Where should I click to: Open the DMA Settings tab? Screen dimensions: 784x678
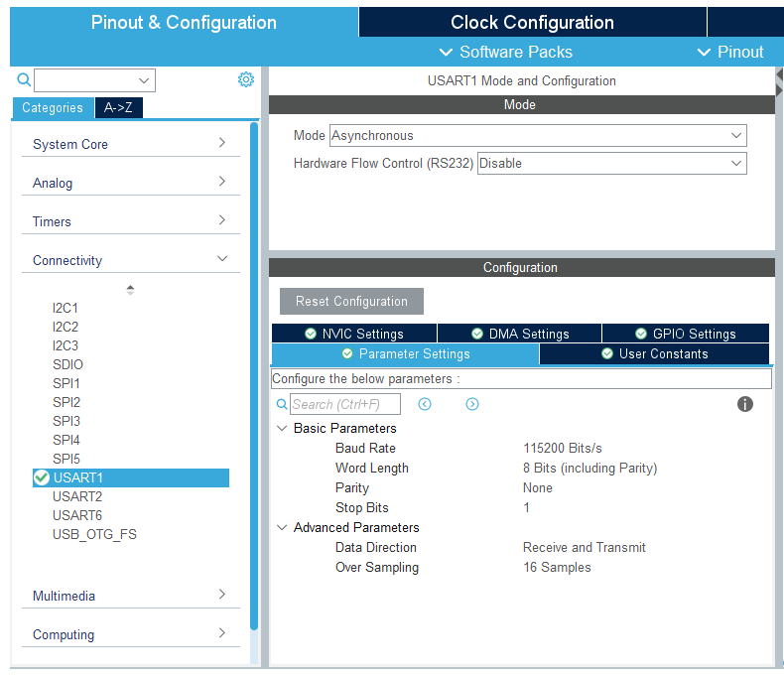[520, 334]
